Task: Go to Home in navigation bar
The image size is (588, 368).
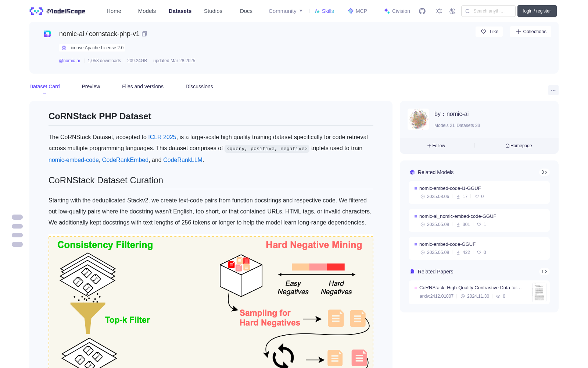Action: pyautogui.click(x=114, y=11)
